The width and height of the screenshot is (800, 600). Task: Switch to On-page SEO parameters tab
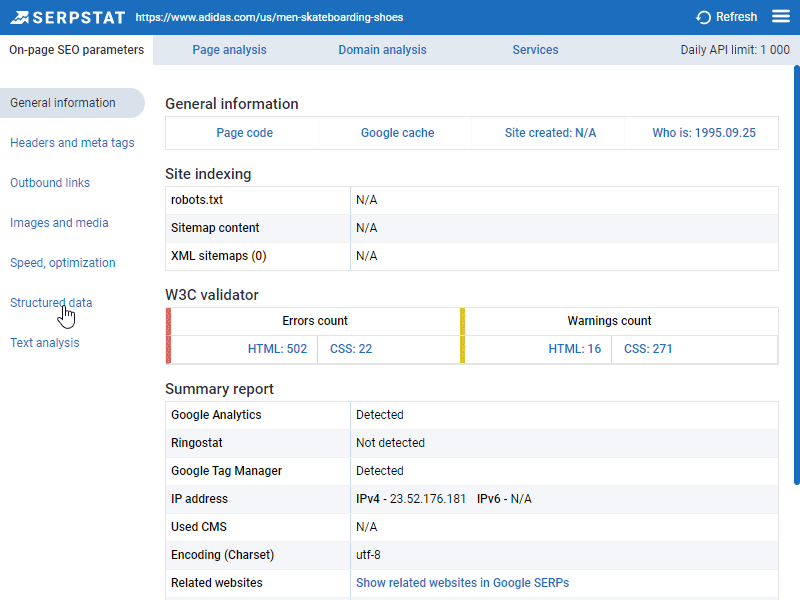[77, 50]
